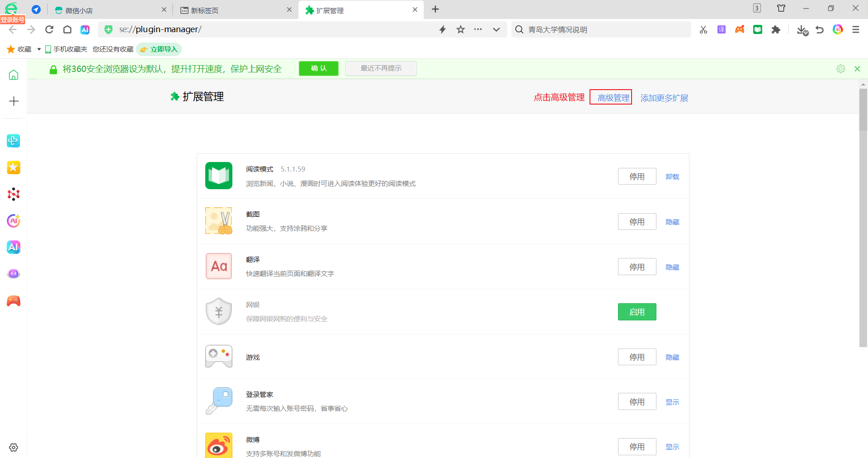The height and width of the screenshot is (458, 868).
Task: Add a sidebar app with the plus icon
Action: coord(14,101)
